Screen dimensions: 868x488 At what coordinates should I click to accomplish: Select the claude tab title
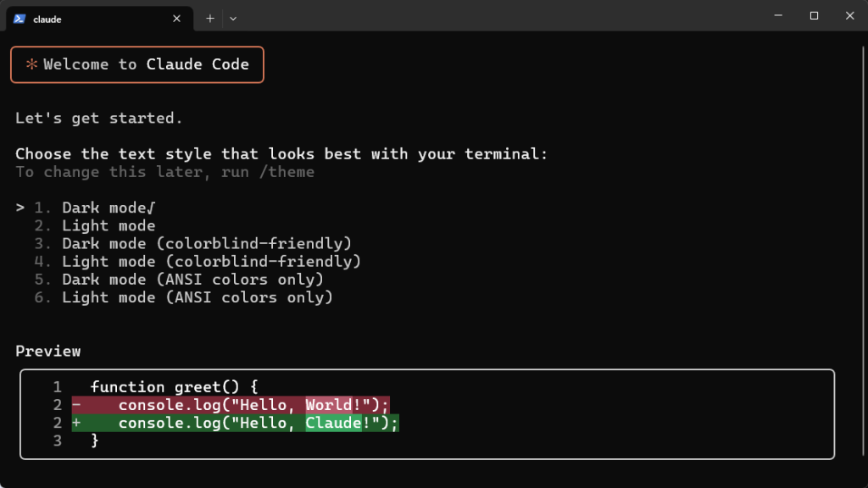(x=47, y=19)
